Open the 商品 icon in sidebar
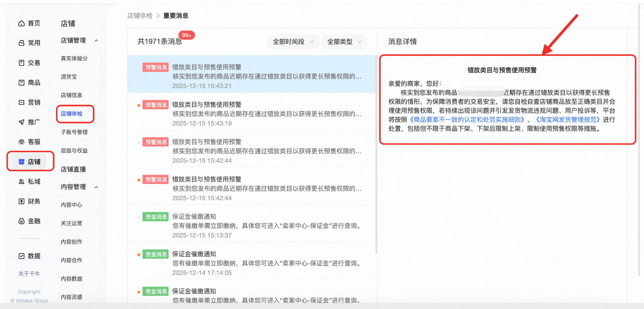Screen dimensions: 644x309 (21, 83)
